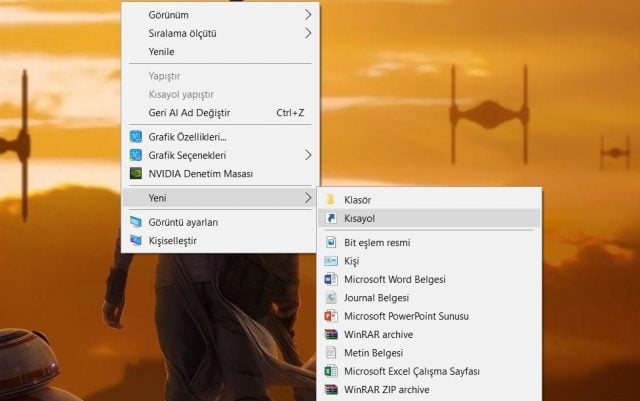Expand the Görünüm submenu arrow

(x=308, y=15)
